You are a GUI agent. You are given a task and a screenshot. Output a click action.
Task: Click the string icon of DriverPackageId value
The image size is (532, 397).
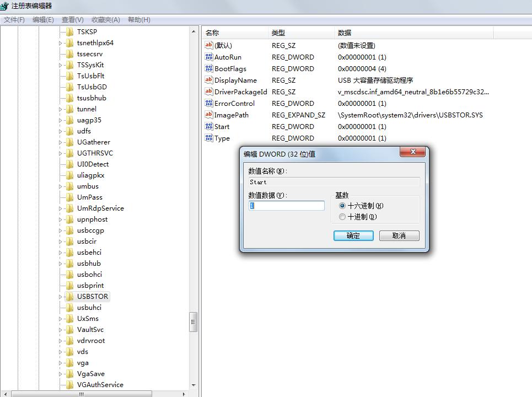[x=208, y=92]
